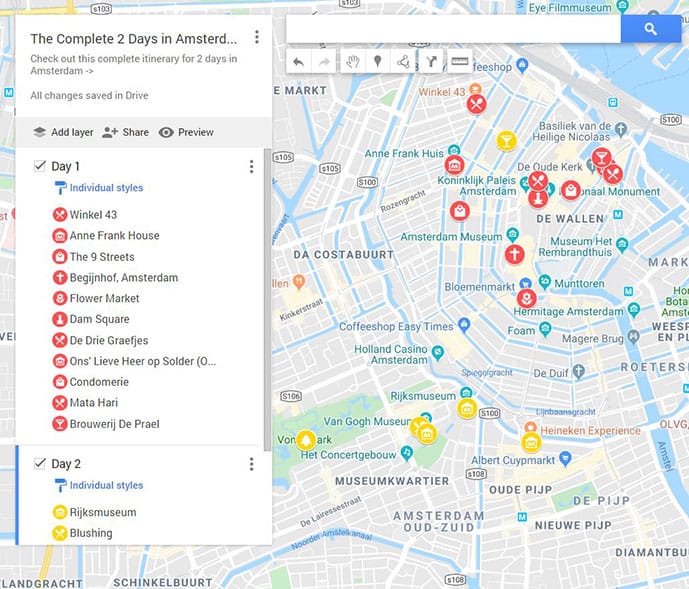Select the draw a line tool

coord(403,62)
